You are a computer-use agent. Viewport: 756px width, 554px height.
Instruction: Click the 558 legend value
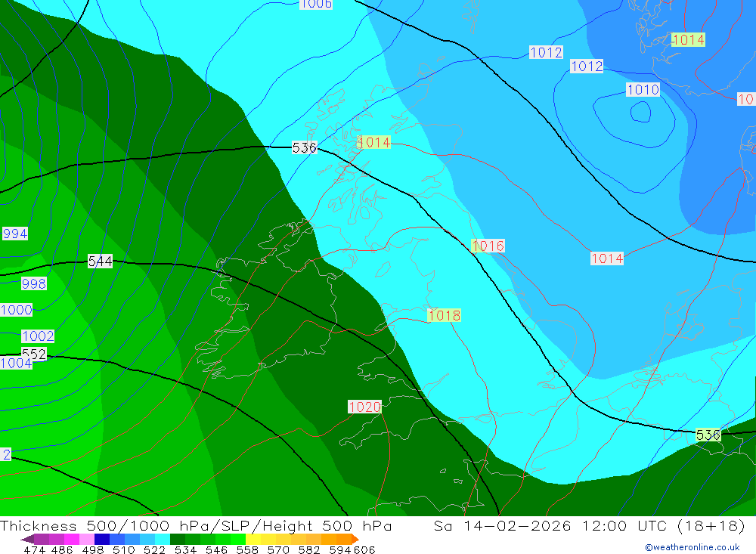tap(247, 549)
